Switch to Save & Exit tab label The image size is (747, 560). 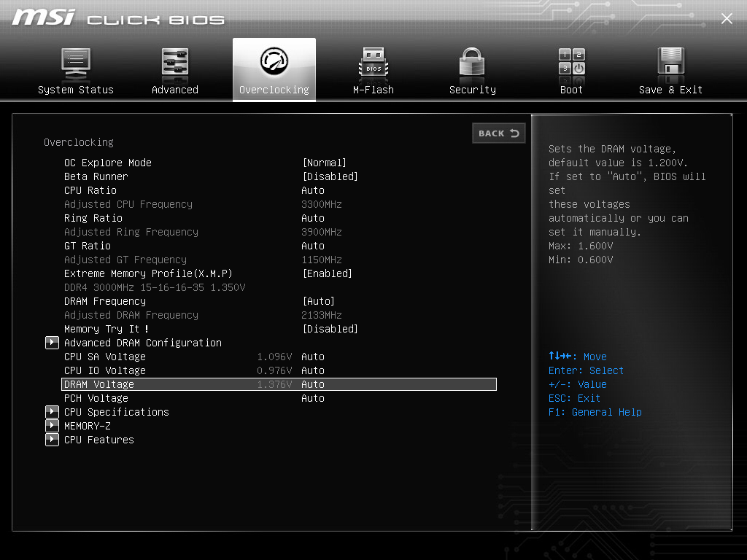click(671, 90)
